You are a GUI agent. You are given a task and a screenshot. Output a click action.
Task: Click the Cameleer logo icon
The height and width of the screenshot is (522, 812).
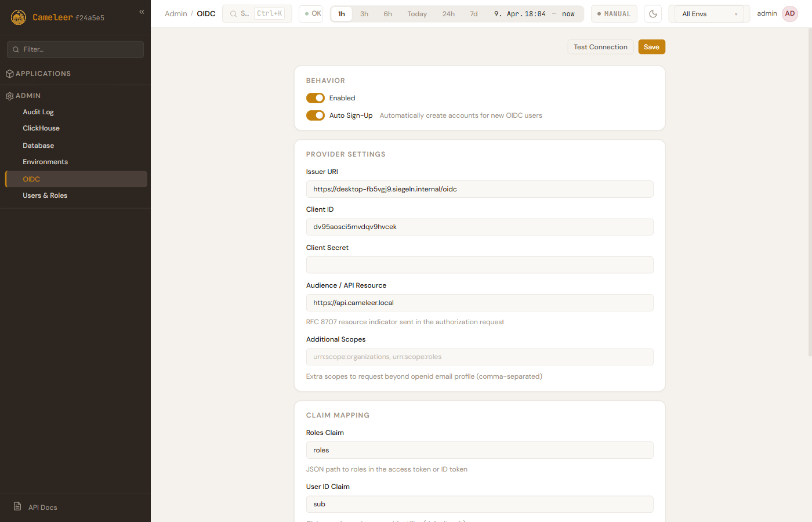(19, 17)
